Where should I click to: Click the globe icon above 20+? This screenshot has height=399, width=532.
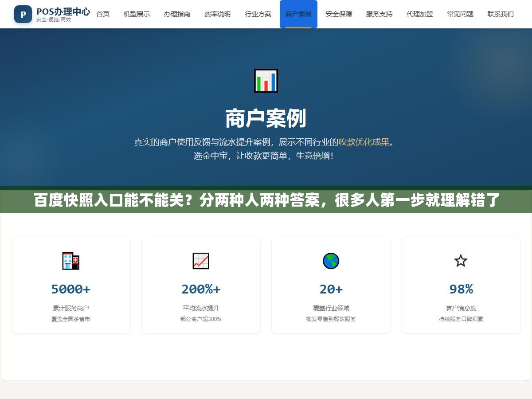coord(331,261)
